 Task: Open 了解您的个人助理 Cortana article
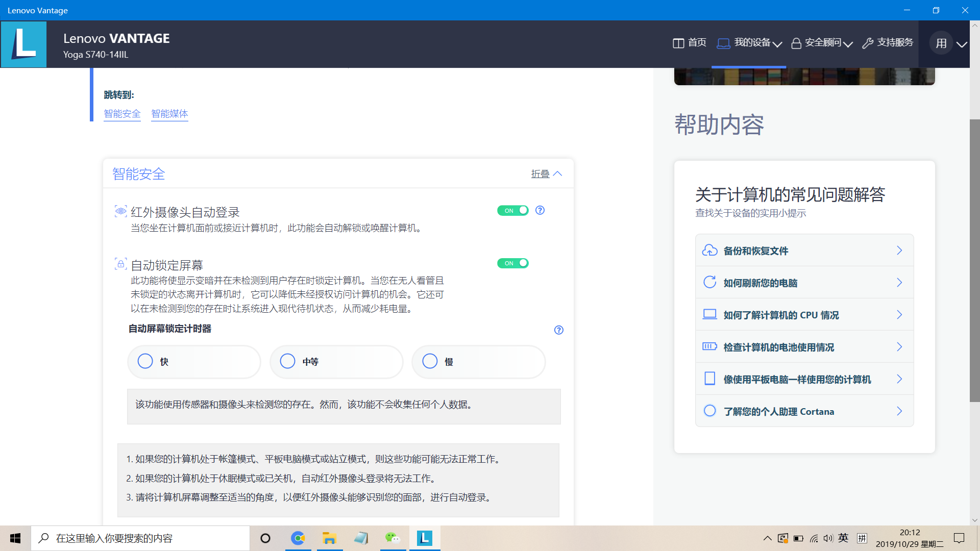coord(804,411)
